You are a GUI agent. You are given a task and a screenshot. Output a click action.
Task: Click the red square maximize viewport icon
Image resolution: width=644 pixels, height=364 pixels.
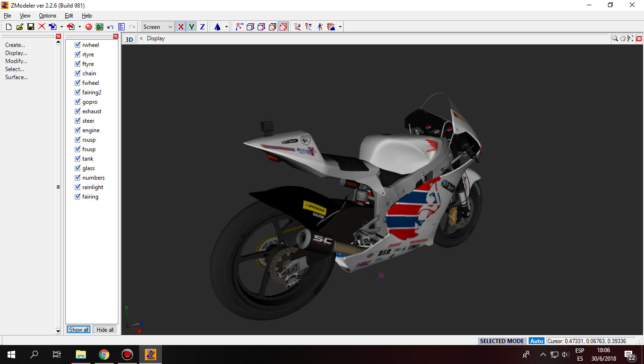[639, 38]
